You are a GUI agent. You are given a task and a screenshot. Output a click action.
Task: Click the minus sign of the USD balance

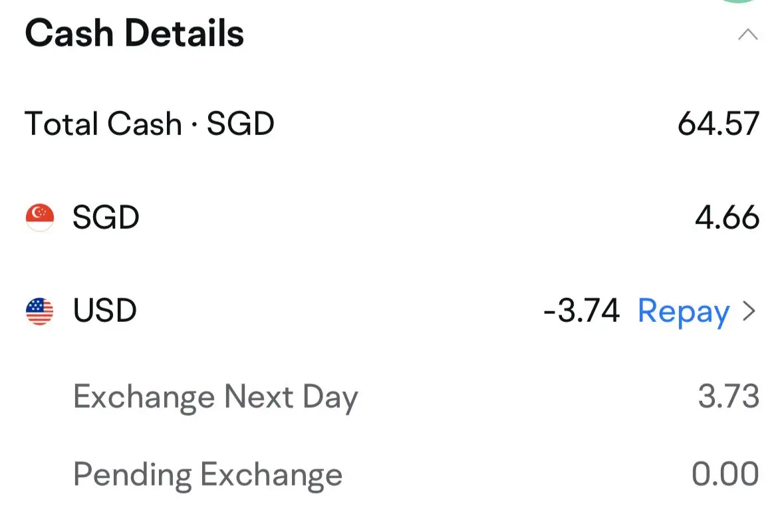coord(550,311)
